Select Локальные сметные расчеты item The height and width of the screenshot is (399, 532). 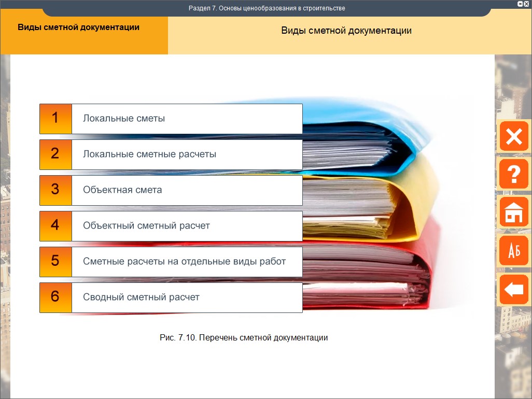click(187, 154)
